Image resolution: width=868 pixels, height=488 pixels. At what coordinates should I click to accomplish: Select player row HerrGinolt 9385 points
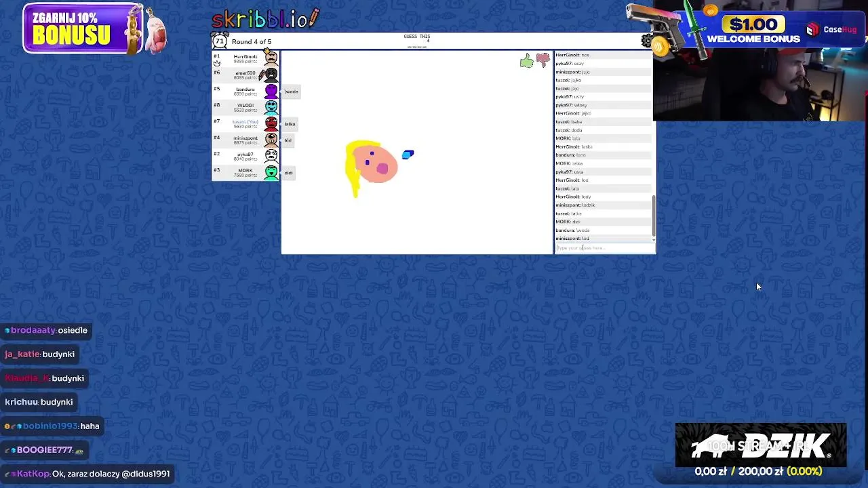[245, 58]
